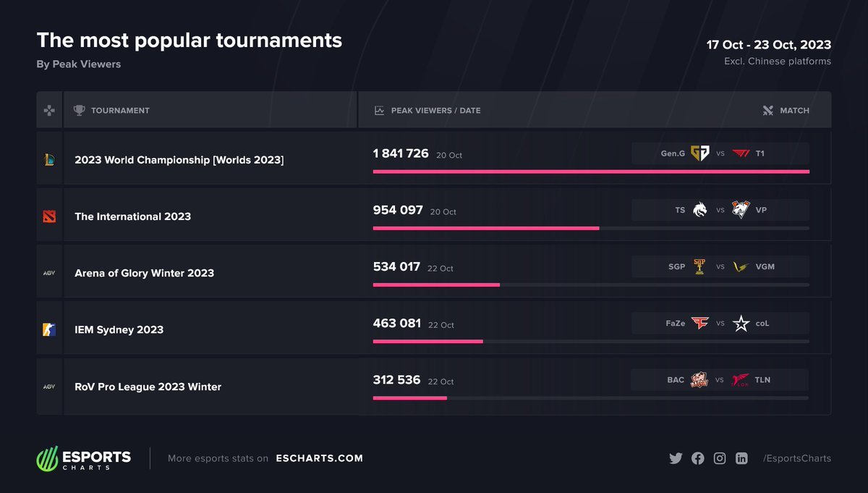Click the Dota 2 game icon

[49, 216]
